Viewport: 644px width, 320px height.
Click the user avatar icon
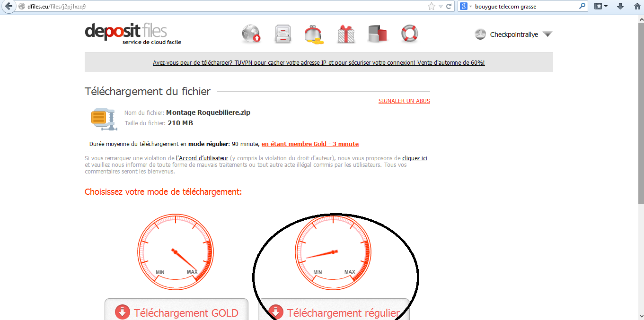pos(480,35)
